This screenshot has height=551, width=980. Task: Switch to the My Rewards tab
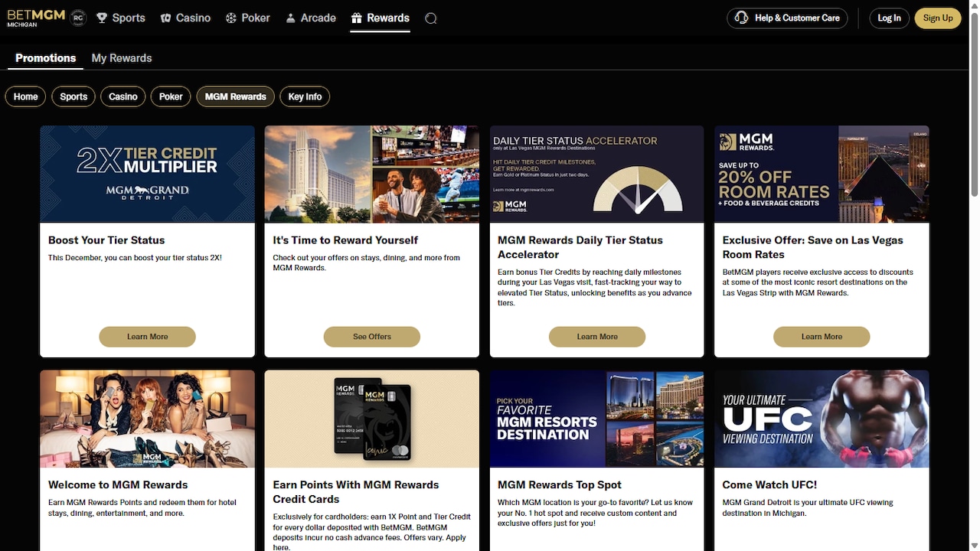tap(121, 58)
